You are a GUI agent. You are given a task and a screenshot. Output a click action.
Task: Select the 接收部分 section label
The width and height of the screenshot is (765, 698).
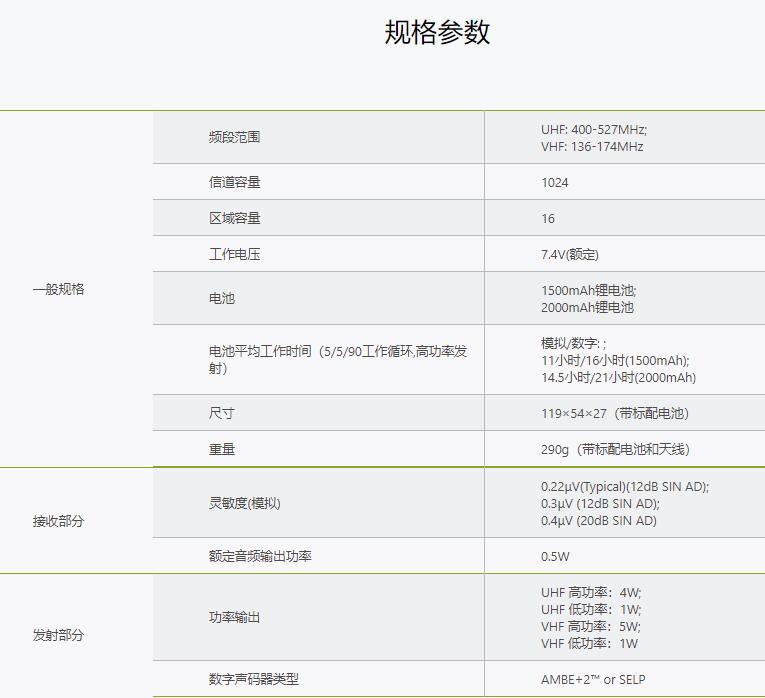pos(58,521)
